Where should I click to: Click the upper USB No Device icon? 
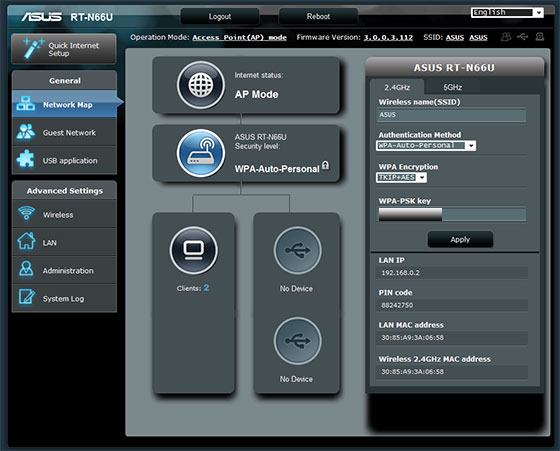point(298,250)
